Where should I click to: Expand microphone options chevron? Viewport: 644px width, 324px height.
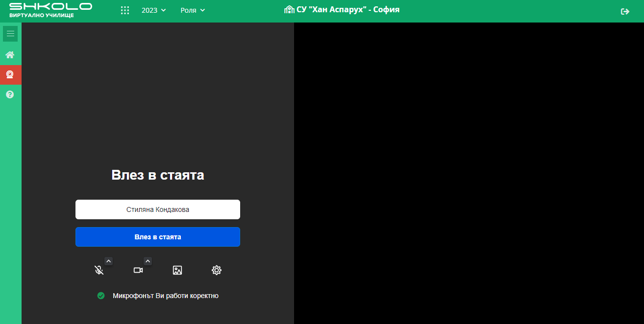tap(109, 261)
